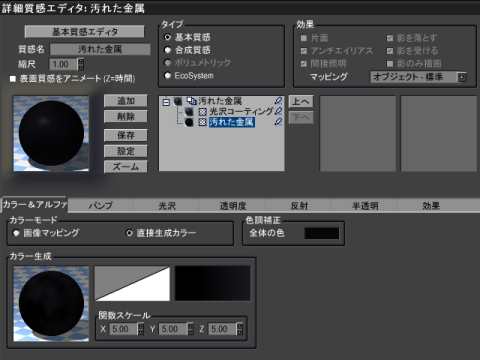Viewport: 480px width, 360px height.
Task: Enable 表面質感をアニメート checkbox
Action: point(13,79)
